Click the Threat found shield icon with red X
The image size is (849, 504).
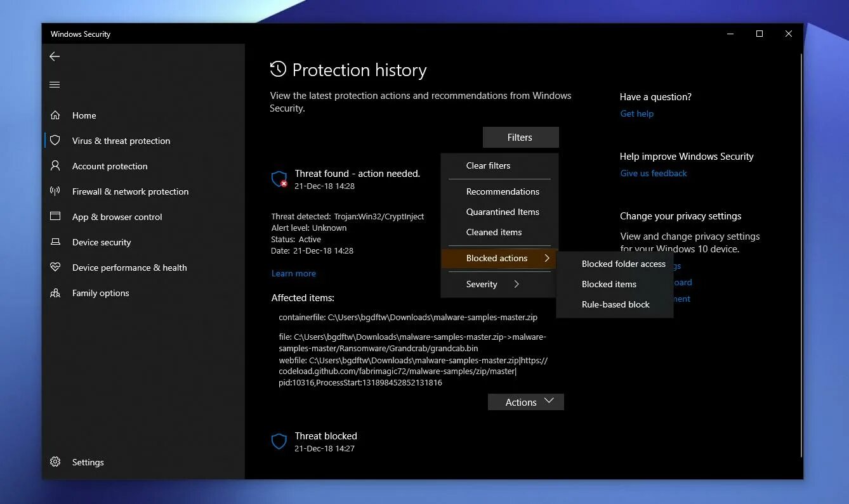pos(279,179)
